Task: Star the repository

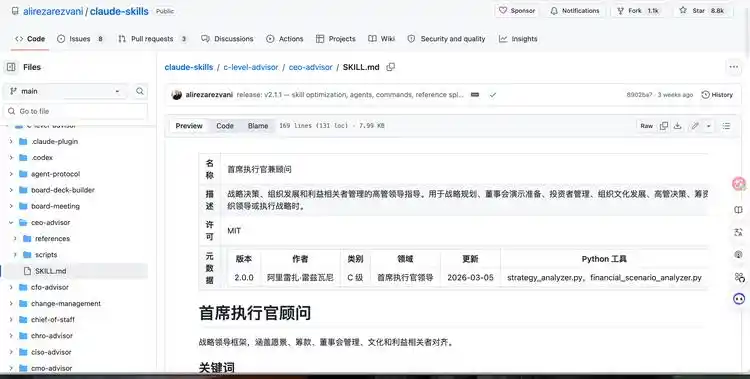Action: 702,11
